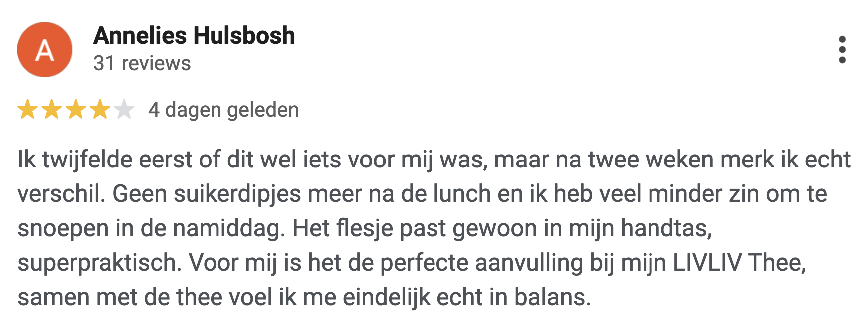The width and height of the screenshot is (868, 329).
Task: Click the "4 dagen geleden" timestamp
Action: [223, 110]
